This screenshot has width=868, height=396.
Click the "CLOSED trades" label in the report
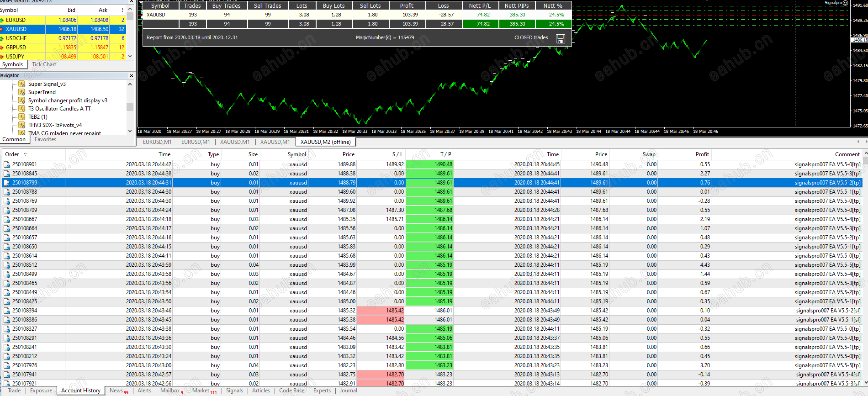click(x=531, y=38)
